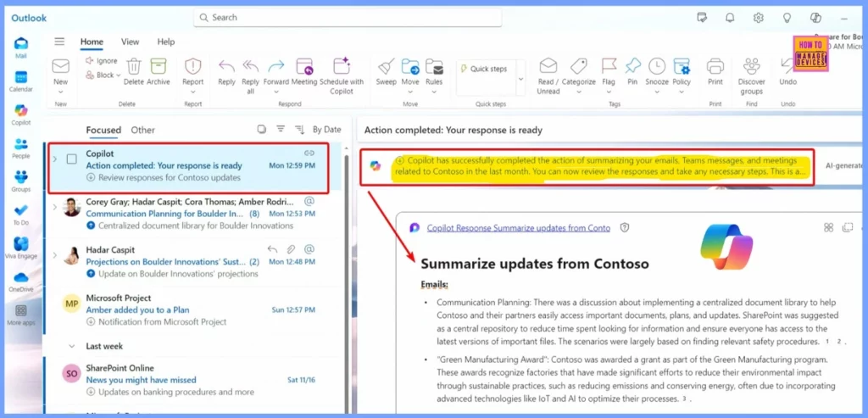The image size is (868, 418).
Task: Collapse the Last week group
Action: tap(71, 346)
